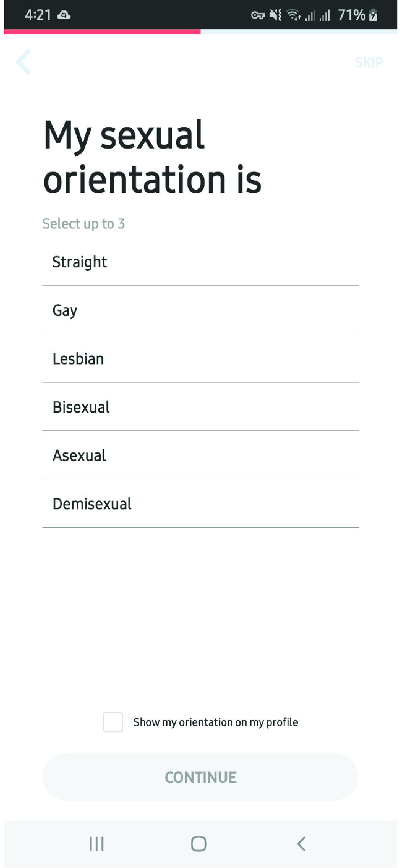
Task: Tap the VPN key status icon
Action: coord(257,15)
